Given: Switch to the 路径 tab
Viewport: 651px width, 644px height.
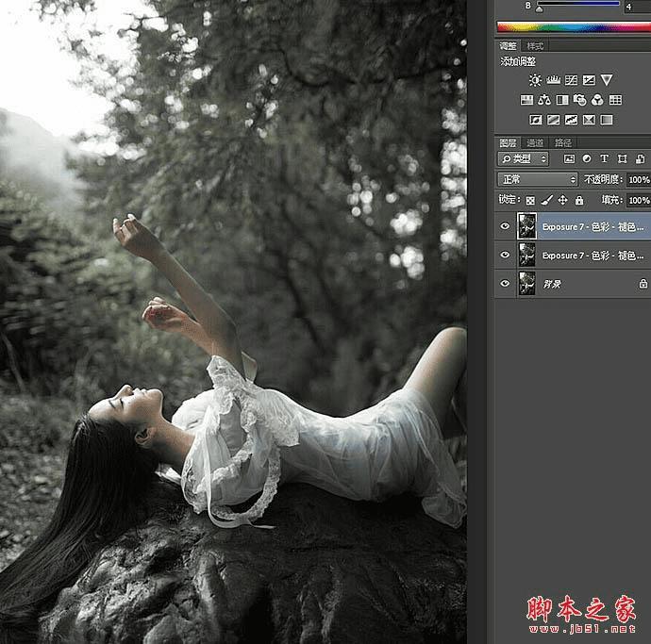Looking at the screenshot, I should [x=562, y=143].
